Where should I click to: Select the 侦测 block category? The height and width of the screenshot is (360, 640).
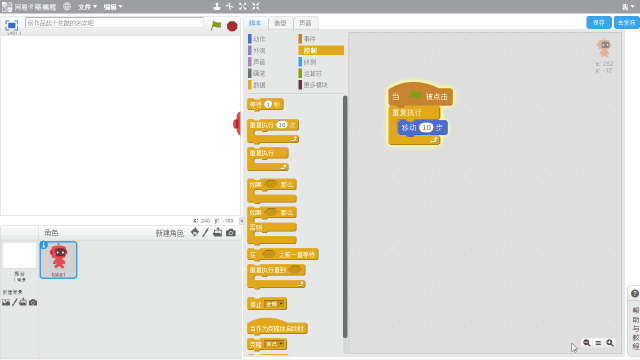pyautogui.click(x=310, y=62)
